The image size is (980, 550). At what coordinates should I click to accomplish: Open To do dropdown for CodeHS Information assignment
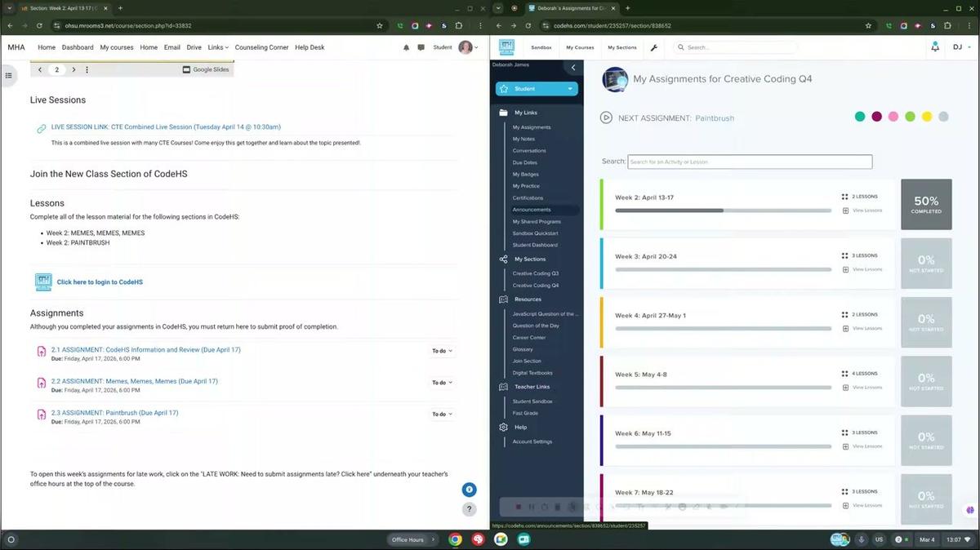pyautogui.click(x=442, y=351)
